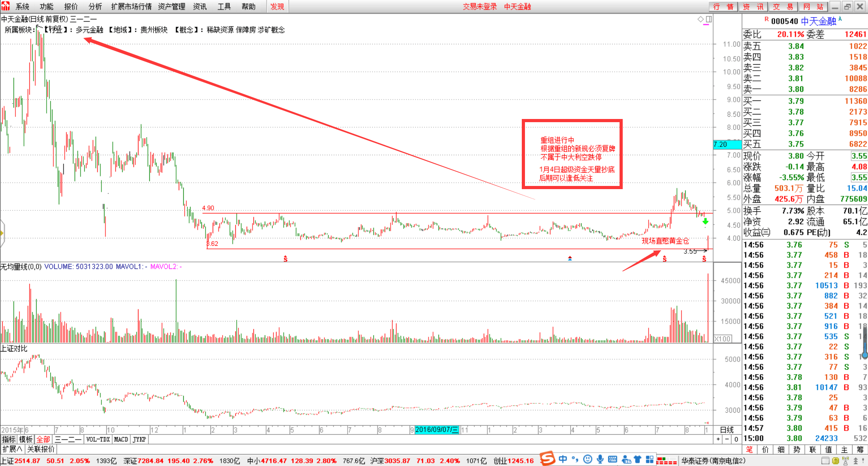The height and width of the screenshot is (466, 868).
Task: Open the Sogou toolbox grid icon
Action: (x=650, y=459)
